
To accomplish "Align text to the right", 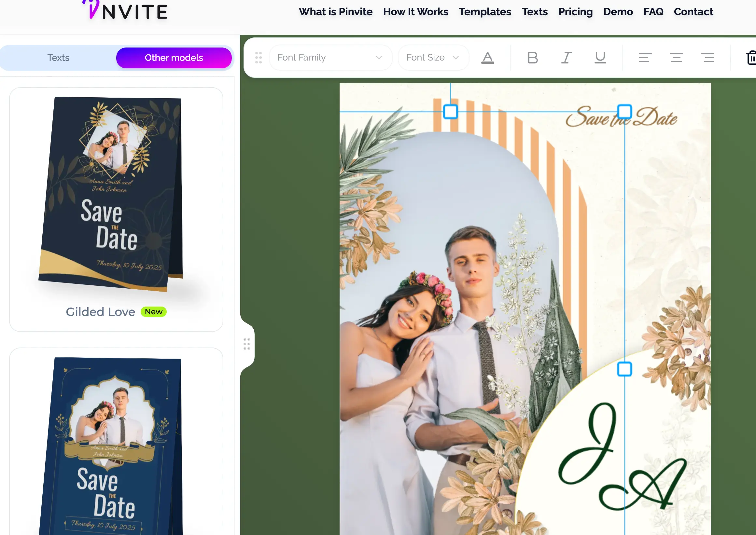I will pyautogui.click(x=707, y=58).
